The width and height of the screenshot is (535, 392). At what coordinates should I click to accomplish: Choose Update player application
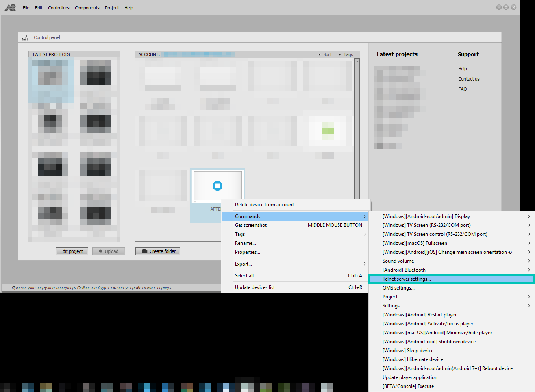(x=451, y=377)
